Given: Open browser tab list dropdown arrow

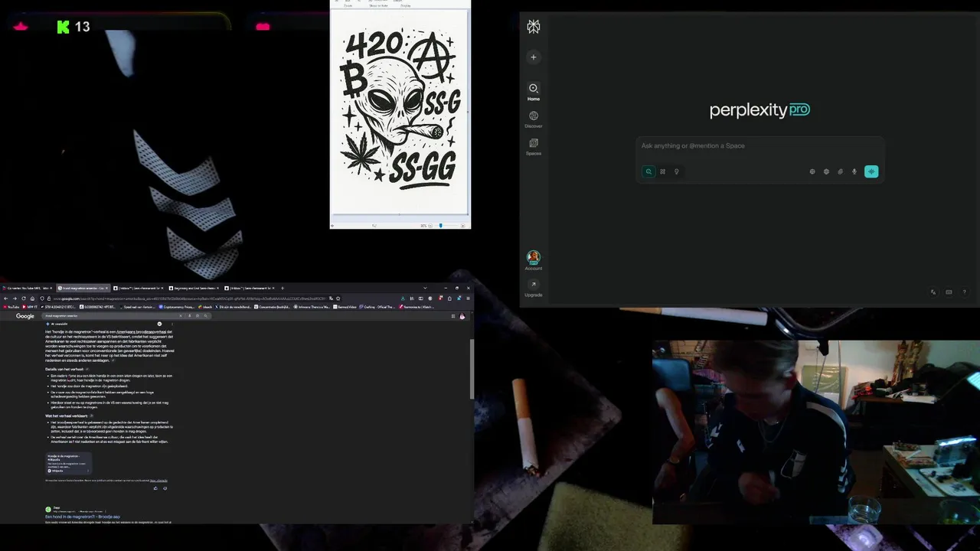Looking at the screenshot, I should pyautogui.click(x=425, y=288).
